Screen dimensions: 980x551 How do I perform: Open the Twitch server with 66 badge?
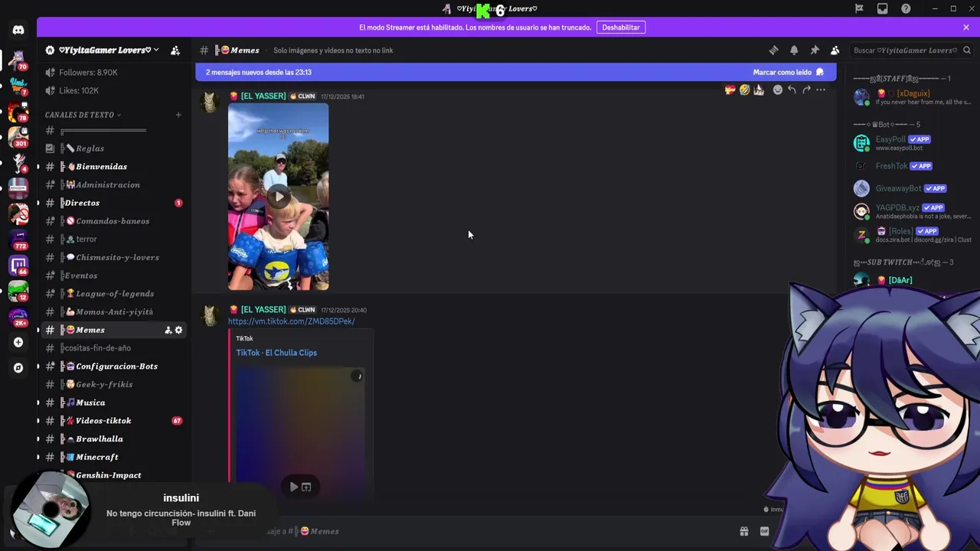18,266
